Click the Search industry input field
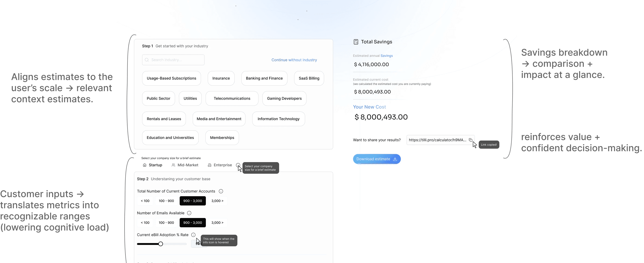This screenshot has width=644, height=263. [173, 60]
